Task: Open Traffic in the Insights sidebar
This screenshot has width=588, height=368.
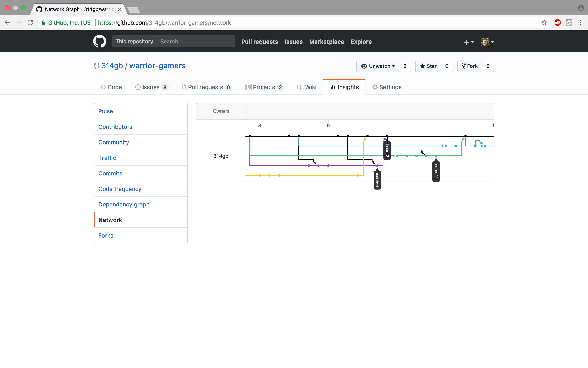Action: [x=141, y=158]
